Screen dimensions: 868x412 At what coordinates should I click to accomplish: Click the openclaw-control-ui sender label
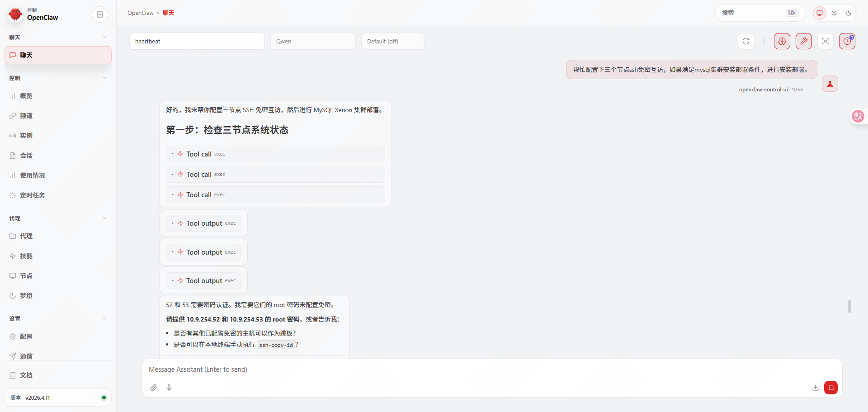click(x=763, y=90)
